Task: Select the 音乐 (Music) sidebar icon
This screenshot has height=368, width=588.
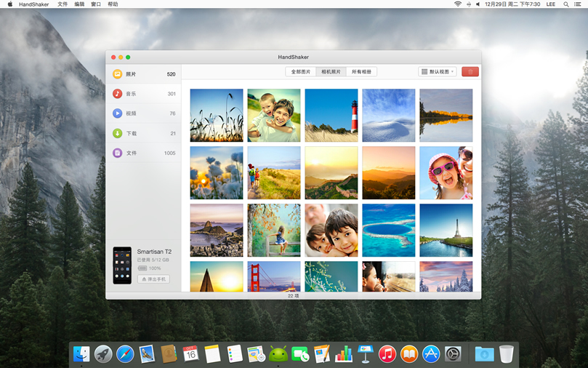Action: 117,94
